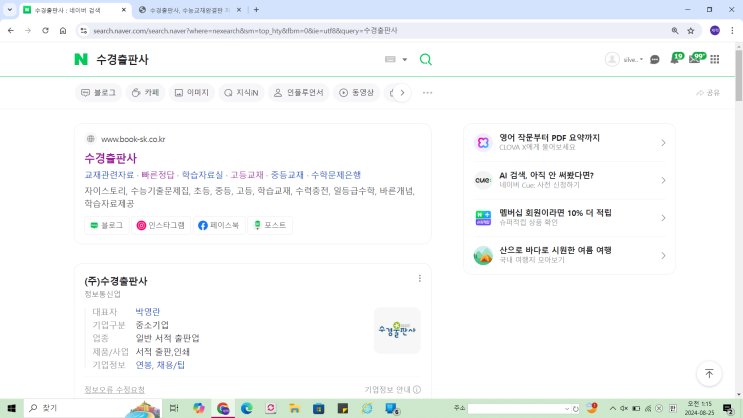Reload the page with refresh icon

point(45,30)
